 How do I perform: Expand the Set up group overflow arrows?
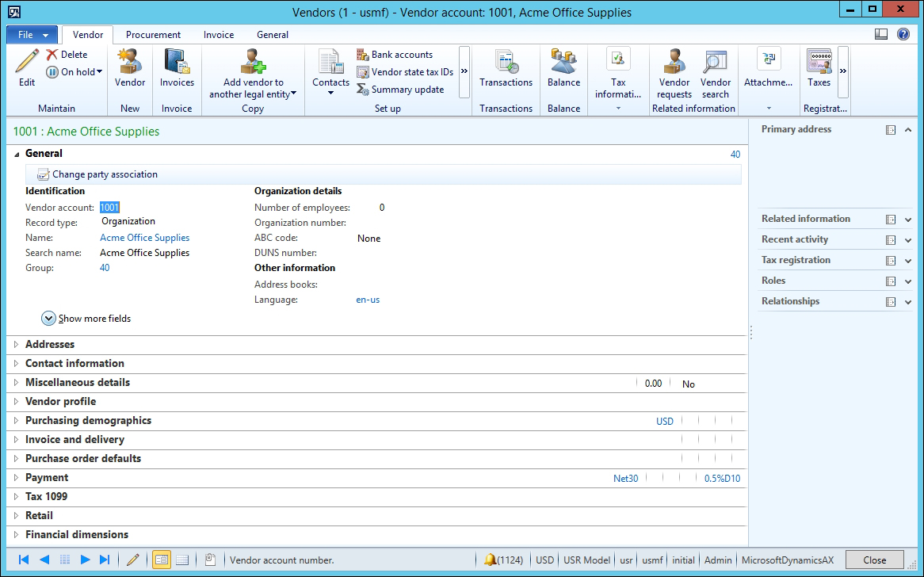click(464, 71)
